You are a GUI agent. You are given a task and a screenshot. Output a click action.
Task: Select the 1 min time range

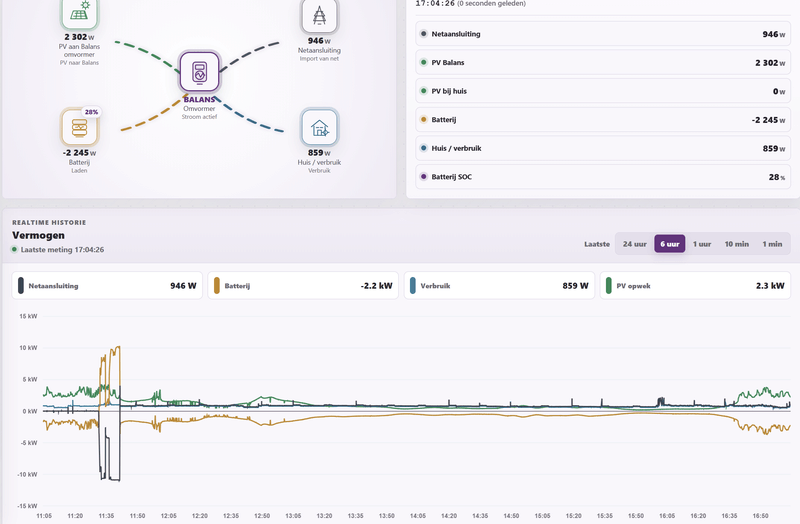(772, 244)
